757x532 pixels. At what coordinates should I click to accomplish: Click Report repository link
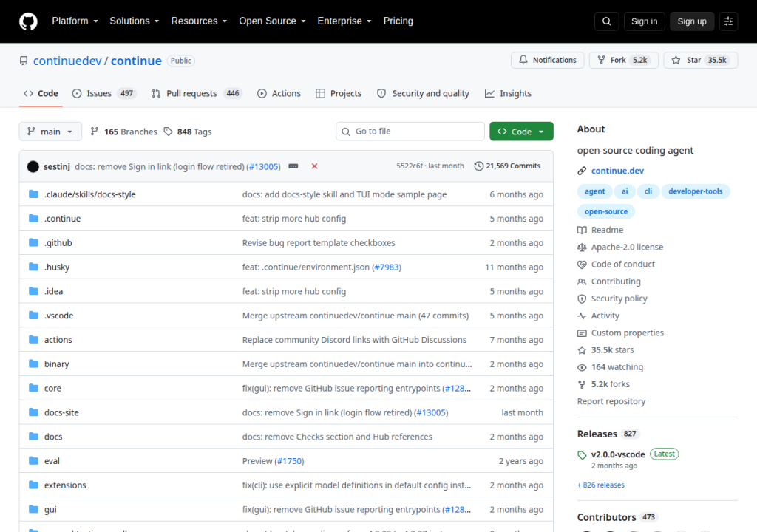[611, 402]
